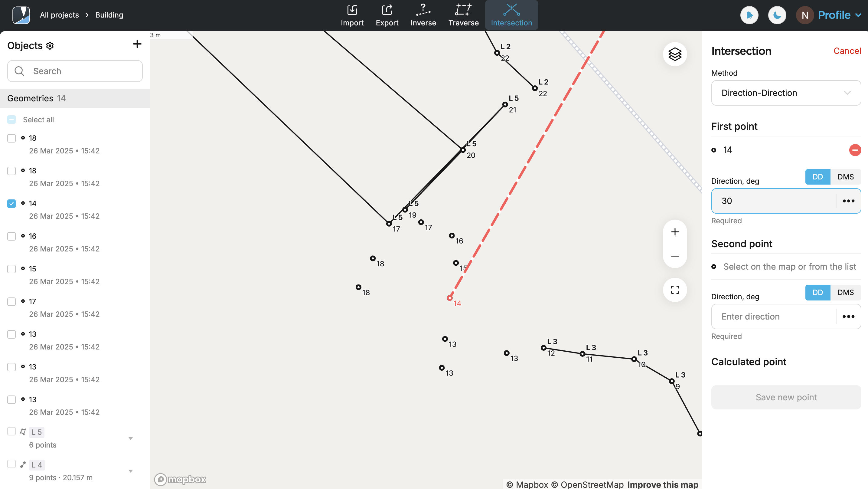The height and width of the screenshot is (489, 868).
Task: Click map point 12 on L 3
Action: point(543,348)
